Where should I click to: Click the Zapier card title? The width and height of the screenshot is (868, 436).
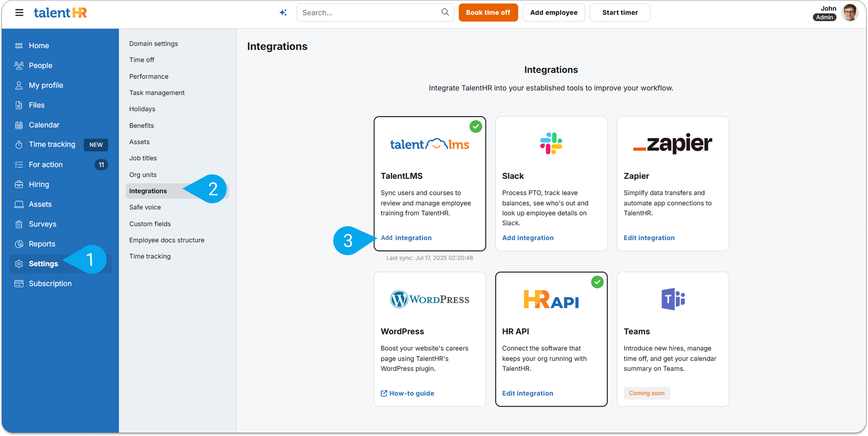(636, 176)
